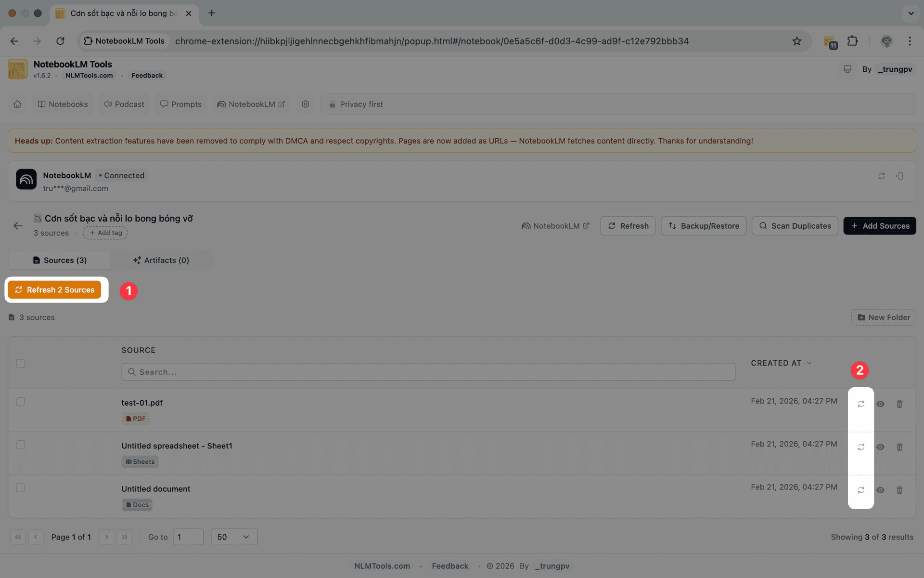Preview test-01.pdf with the eye icon

881,404
